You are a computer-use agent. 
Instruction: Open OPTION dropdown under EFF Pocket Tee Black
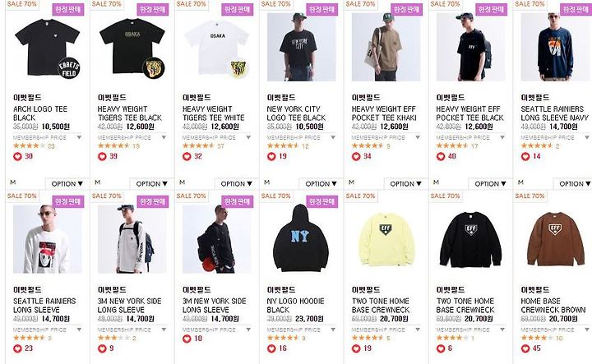point(490,184)
